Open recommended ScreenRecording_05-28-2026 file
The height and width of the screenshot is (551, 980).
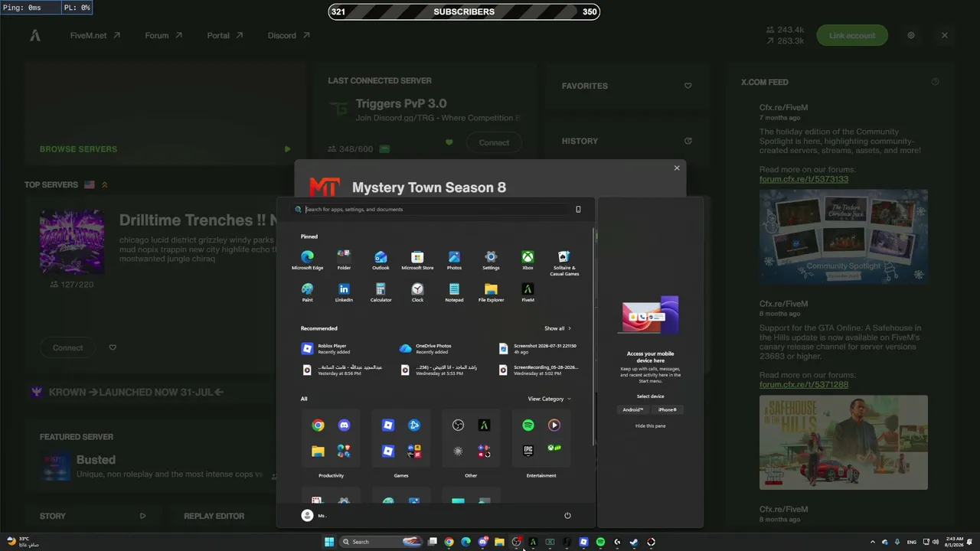tap(537, 370)
